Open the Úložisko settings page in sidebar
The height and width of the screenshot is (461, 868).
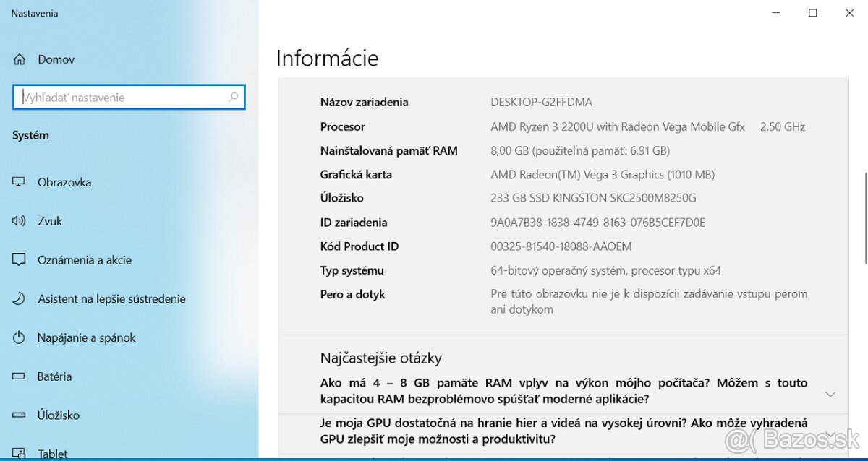click(58, 415)
